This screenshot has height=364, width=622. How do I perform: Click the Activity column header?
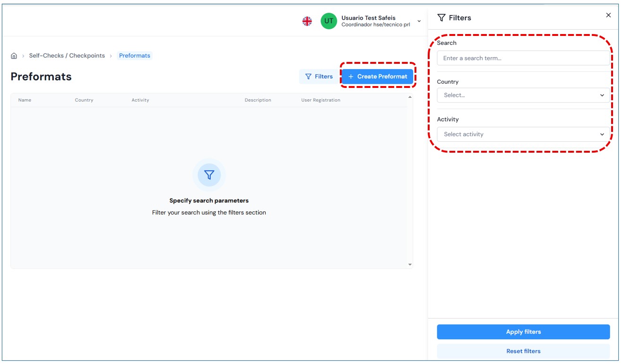tap(140, 100)
